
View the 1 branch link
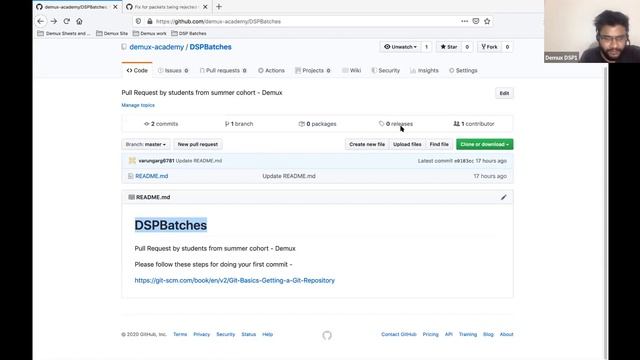coord(239,124)
